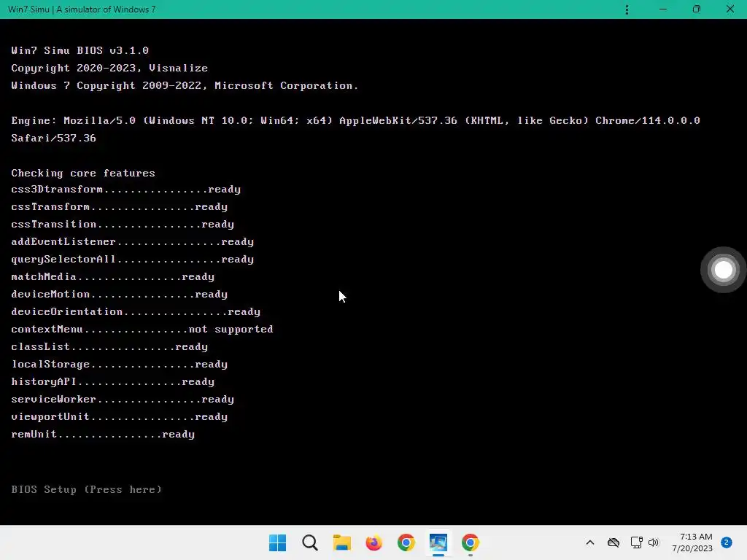Switch to Win7 Simu taskbar app
The width and height of the screenshot is (747, 560).
438,542
